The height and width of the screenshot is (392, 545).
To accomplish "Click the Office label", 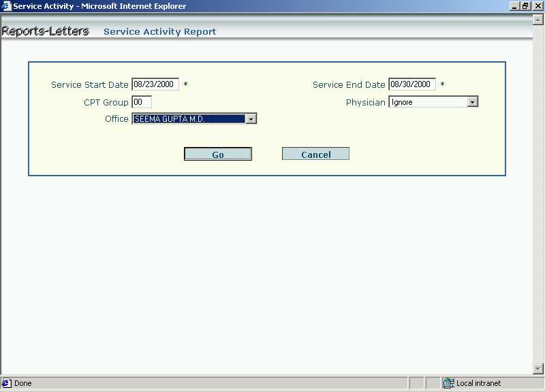I will click(116, 118).
